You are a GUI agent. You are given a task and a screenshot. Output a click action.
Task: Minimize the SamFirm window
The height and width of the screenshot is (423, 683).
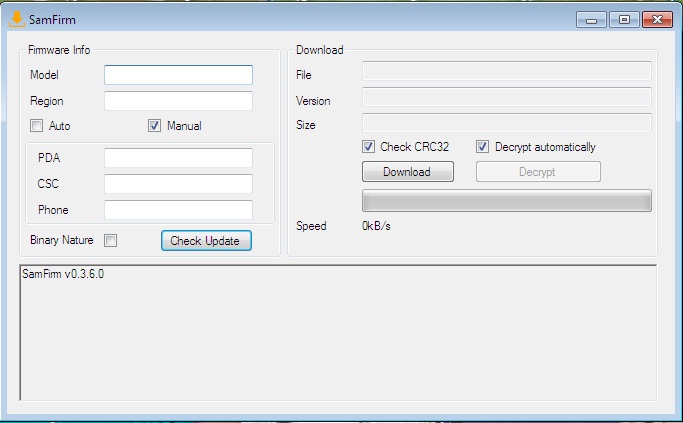coord(591,20)
